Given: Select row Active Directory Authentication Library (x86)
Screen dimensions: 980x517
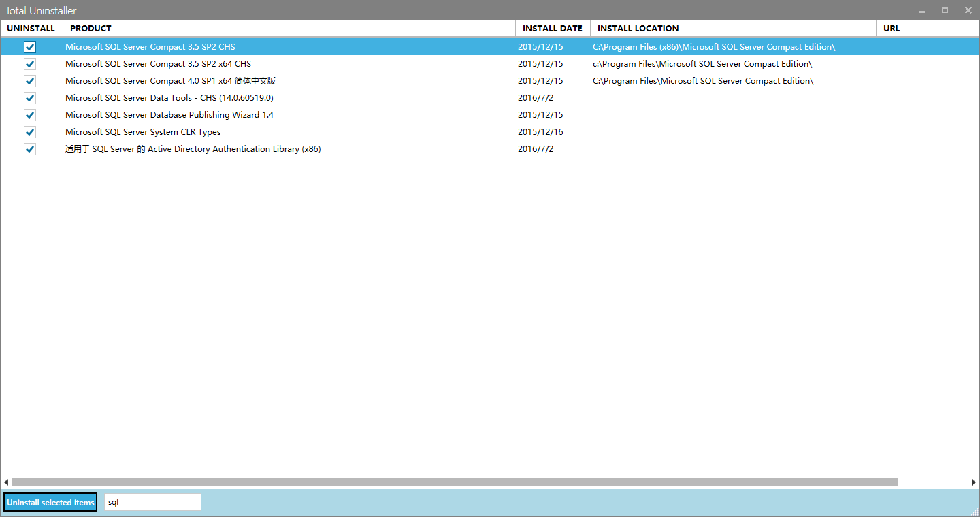Looking at the screenshot, I should [490, 149].
